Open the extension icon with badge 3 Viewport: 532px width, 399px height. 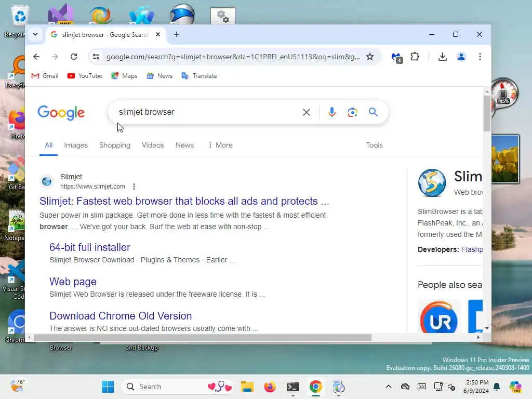point(396,57)
